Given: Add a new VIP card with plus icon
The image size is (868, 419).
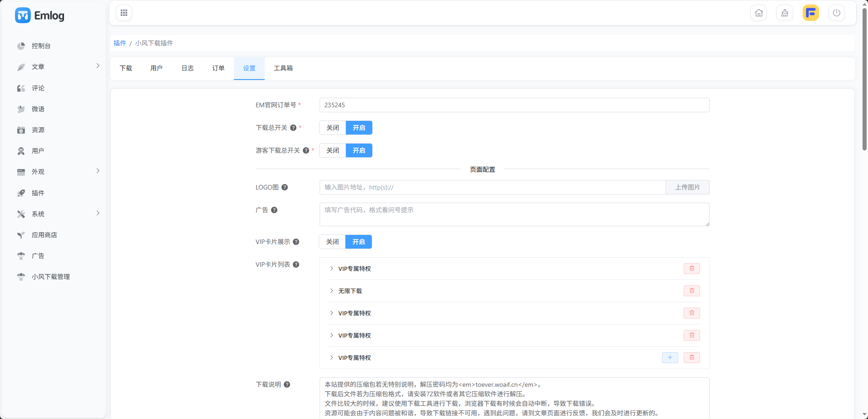Looking at the screenshot, I should coord(670,358).
